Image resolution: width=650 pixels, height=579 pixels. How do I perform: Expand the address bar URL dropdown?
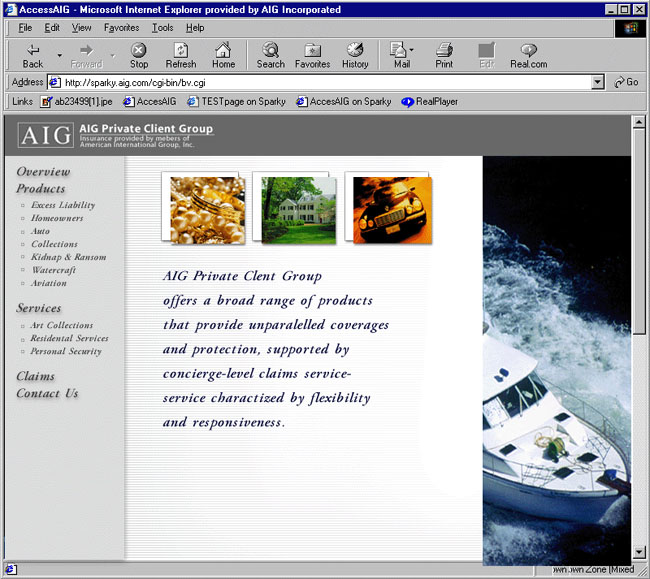tap(598, 82)
